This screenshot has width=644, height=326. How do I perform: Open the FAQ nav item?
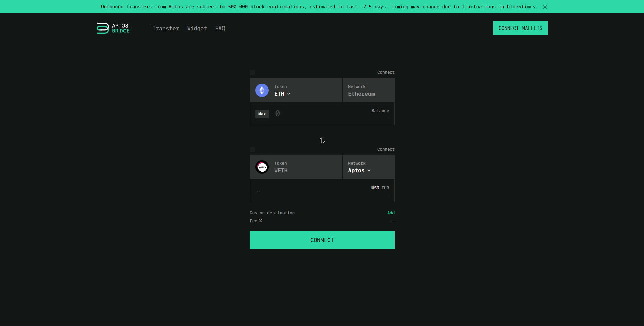tap(220, 28)
